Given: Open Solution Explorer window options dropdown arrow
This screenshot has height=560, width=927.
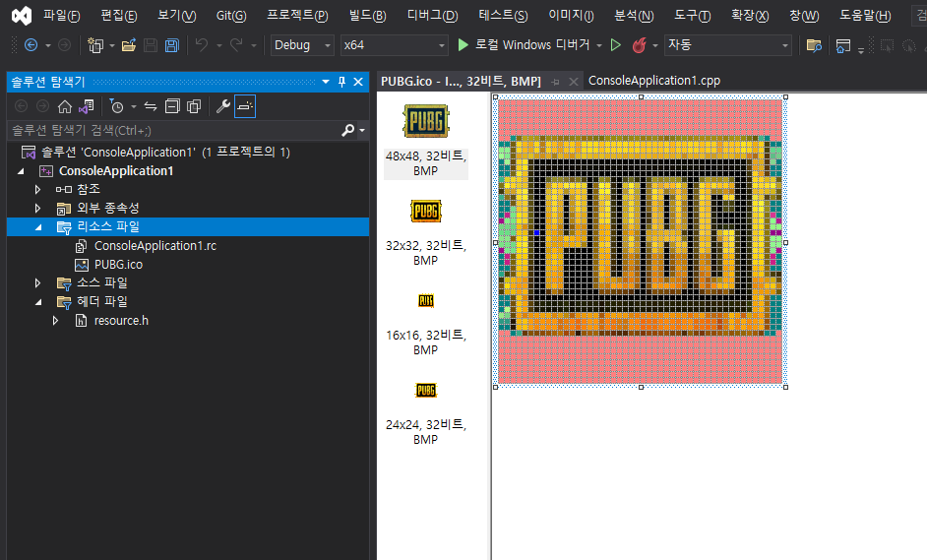Looking at the screenshot, I should [x=326, y=82].
